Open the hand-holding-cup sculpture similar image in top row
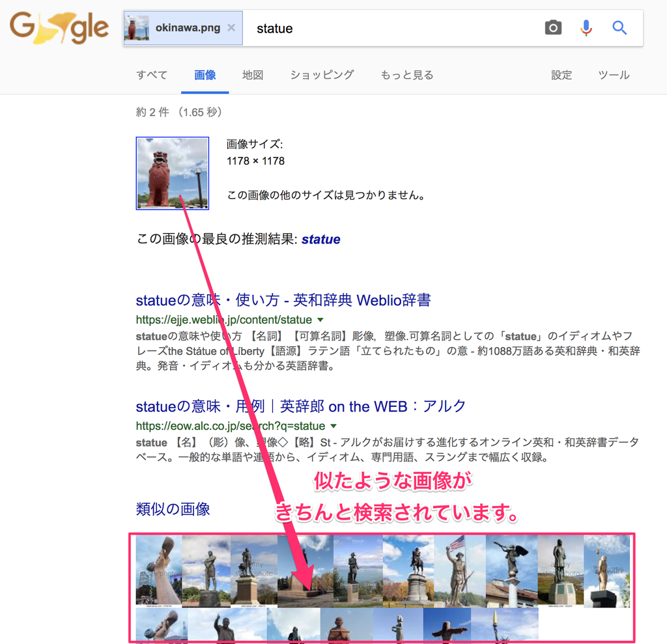 (159, 571)
